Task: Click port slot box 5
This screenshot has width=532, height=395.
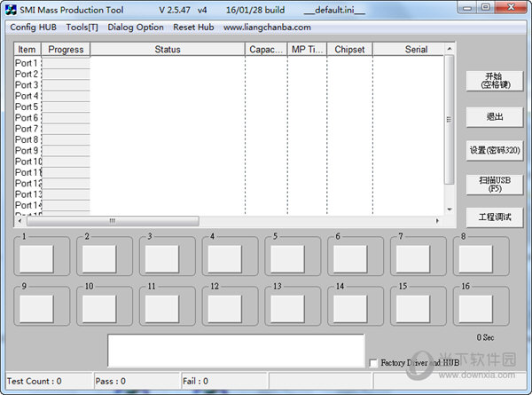Action: pos(287,259)
